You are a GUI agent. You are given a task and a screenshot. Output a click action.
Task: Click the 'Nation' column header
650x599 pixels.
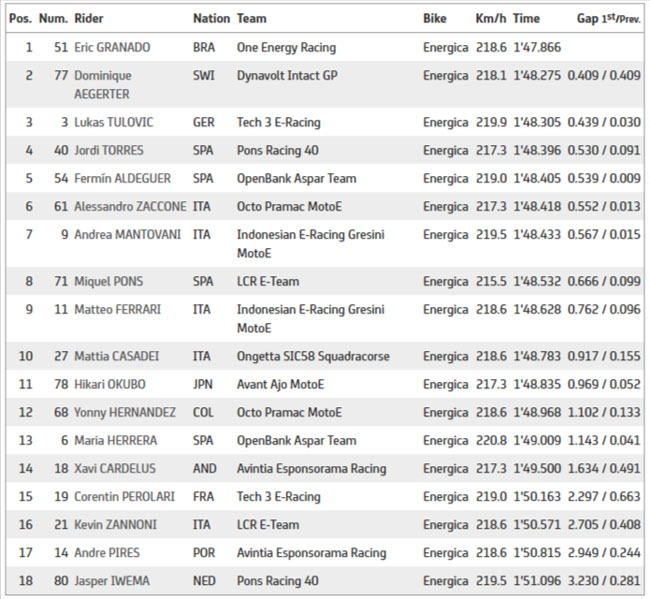[x=211, y=19]
